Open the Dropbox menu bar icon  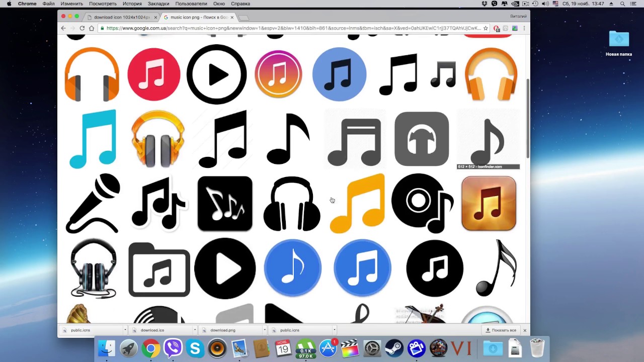pyautogui.click(x=485, y=4)
